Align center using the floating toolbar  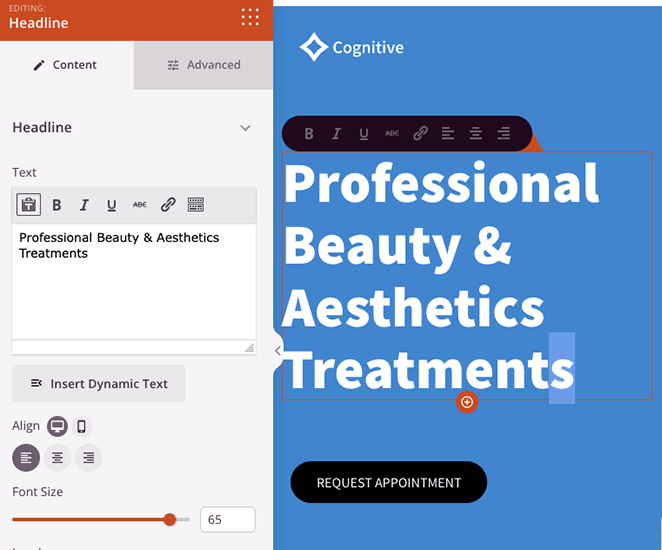coord(476,133)
